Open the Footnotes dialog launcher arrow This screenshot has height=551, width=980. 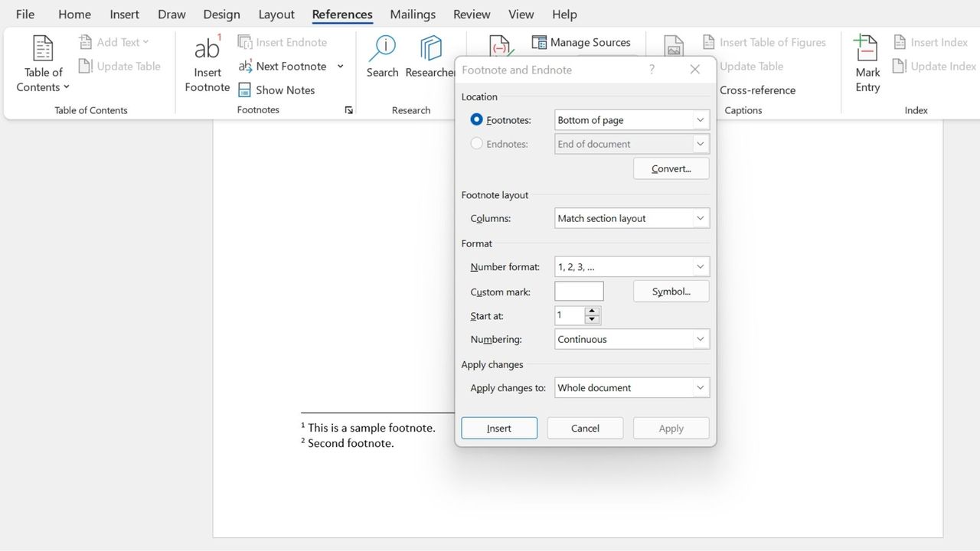tap(348, 109)
